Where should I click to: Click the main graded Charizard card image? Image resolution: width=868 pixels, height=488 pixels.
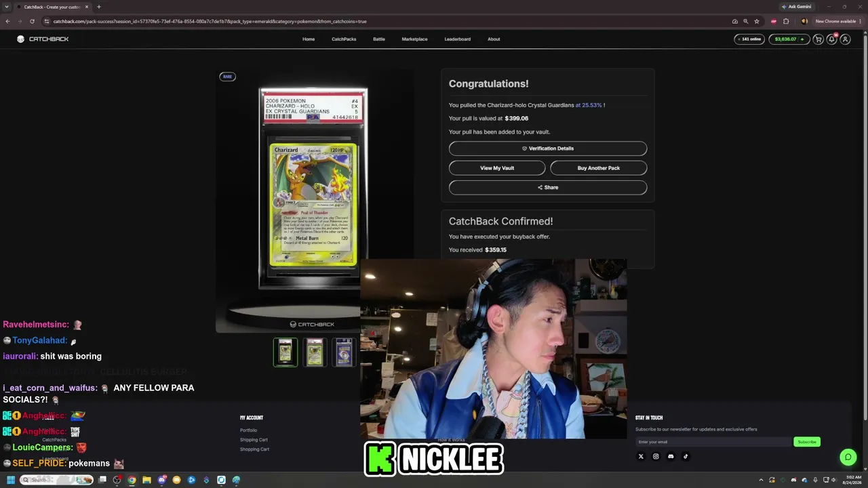point(313,188)
